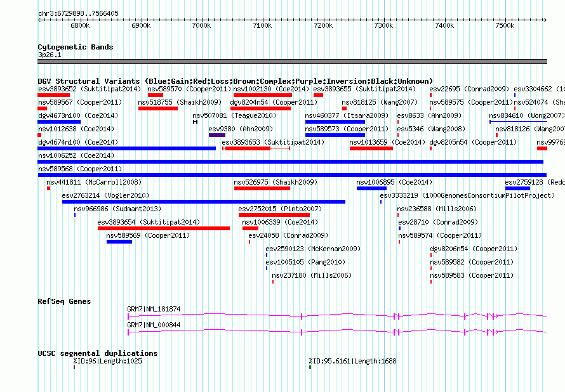This screenshot has width=565, height=392.
Task: Open the DGV Structural Variants track title
Action: [x=236, y=81]
